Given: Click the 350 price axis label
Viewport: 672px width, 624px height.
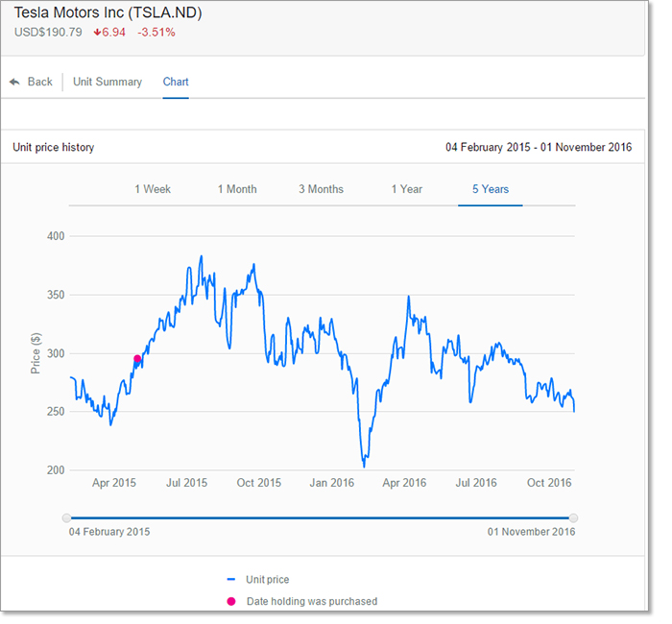Looking at the screenshot, I should [x=56, y=295].
